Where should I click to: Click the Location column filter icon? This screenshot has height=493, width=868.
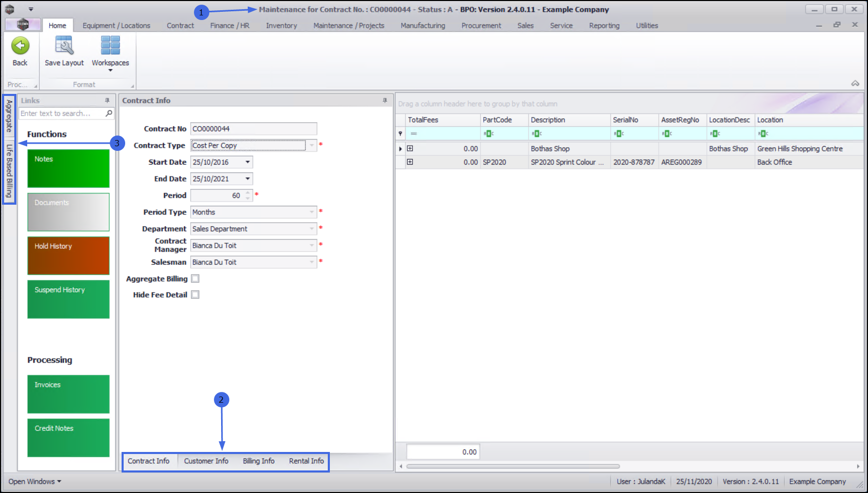763,134
